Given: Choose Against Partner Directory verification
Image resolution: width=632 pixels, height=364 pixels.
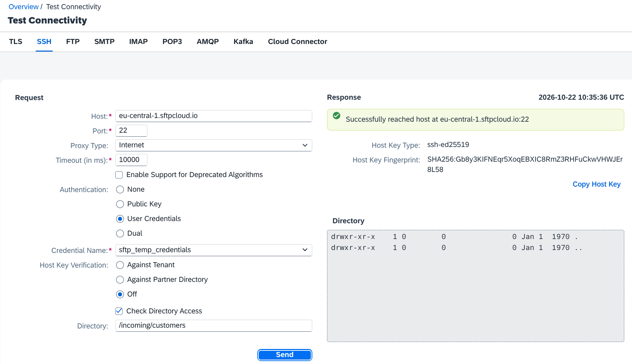Looking at the screenshot, I should 120,280.
